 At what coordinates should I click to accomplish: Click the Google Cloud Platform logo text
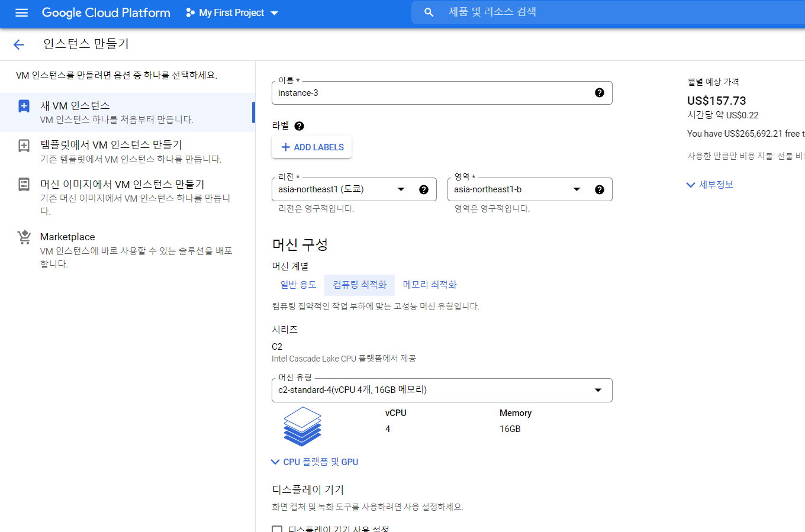pos(106,12)
